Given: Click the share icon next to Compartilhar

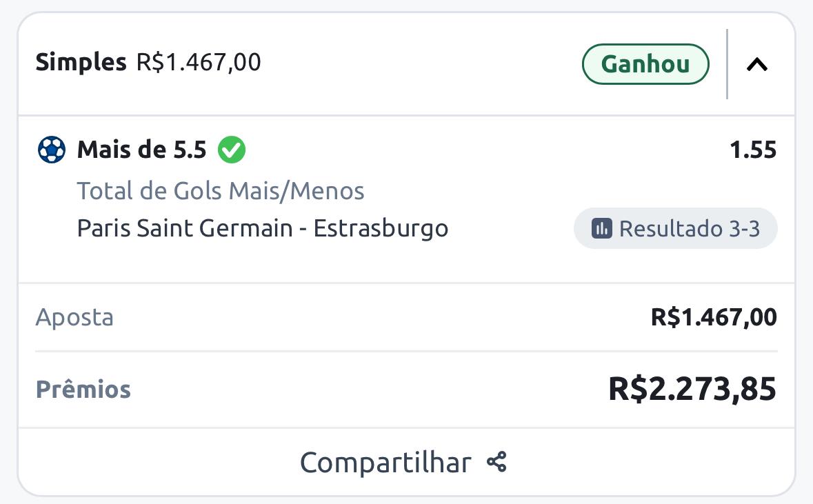Looking at the screenshot, I should pyautogui.click(x=496, y=462).
